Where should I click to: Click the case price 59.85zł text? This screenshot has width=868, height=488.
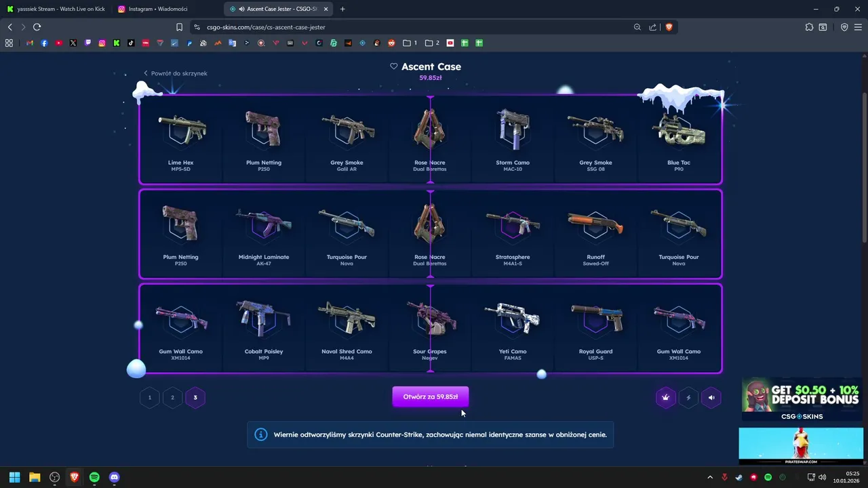[x=430, y=78]
